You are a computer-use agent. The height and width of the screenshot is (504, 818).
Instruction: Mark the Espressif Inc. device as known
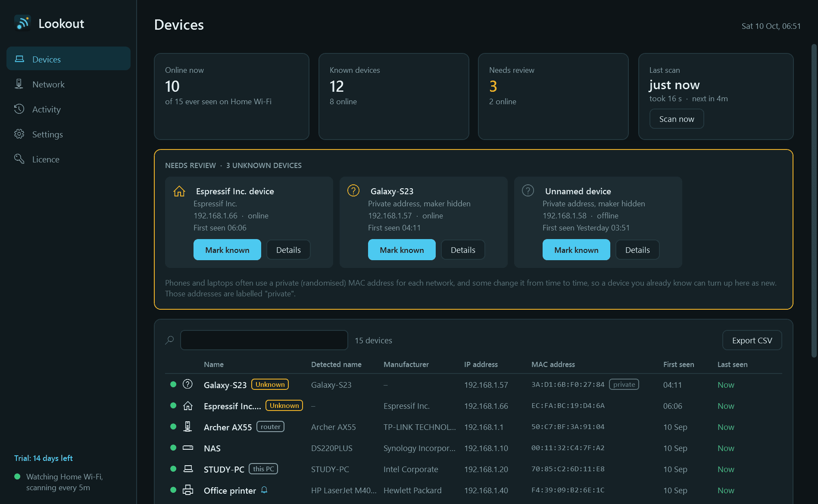tap(227, 250)
